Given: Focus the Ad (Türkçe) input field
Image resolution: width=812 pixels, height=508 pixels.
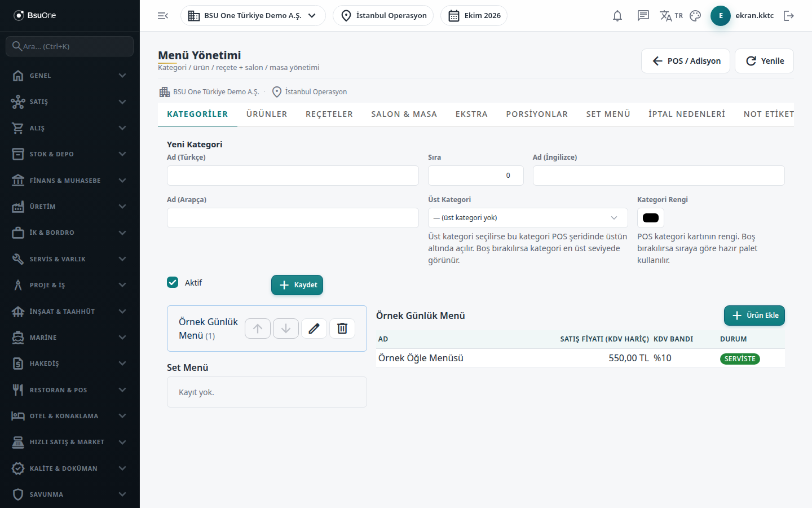Looking at the screenshot, I should tap(293, 176).
